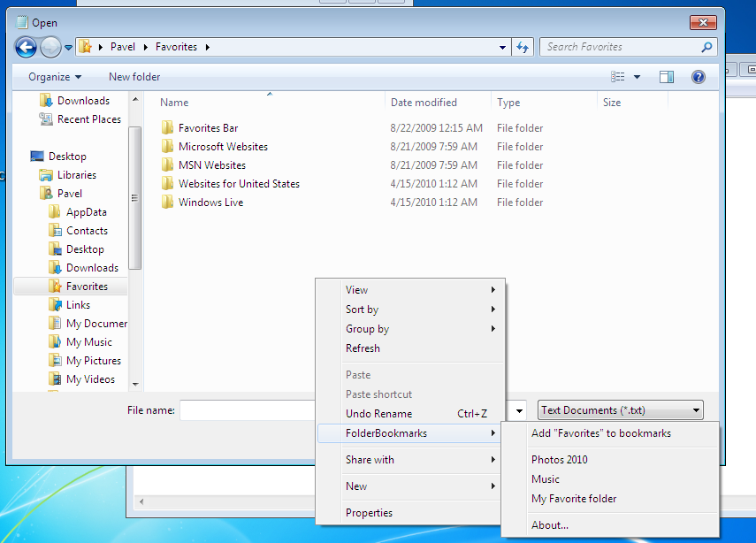Sort by Date modified column header
This screenshot has height=543, width=756.
[424, 103]
